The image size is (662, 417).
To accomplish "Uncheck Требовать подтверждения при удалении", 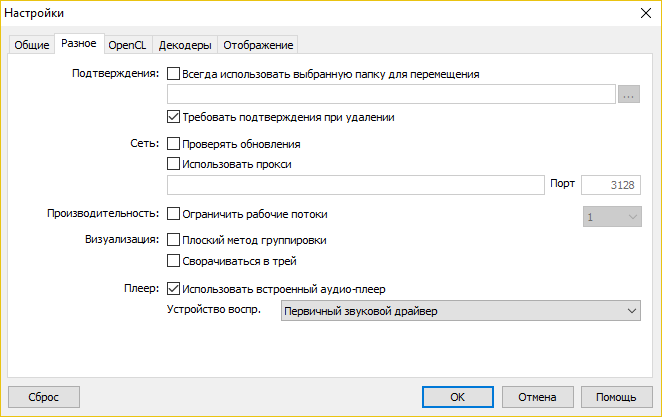I will 174,117.
